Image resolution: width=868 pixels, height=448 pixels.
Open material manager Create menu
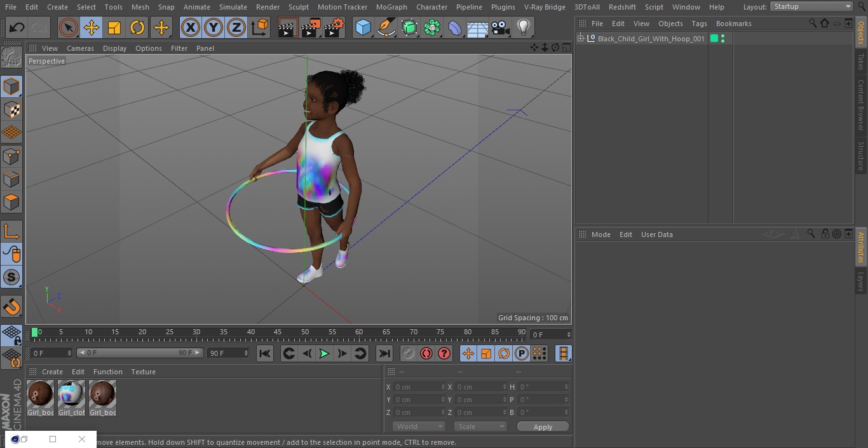[52, 372]
